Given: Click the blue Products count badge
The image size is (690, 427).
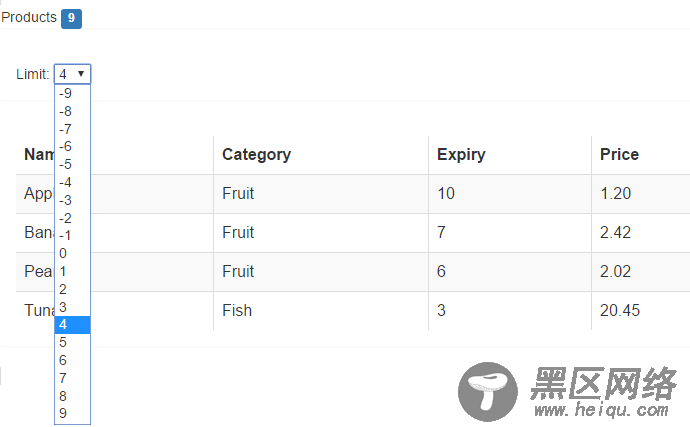Looking at the screenshot, I should pyautogui.click(x=71, y=18).
